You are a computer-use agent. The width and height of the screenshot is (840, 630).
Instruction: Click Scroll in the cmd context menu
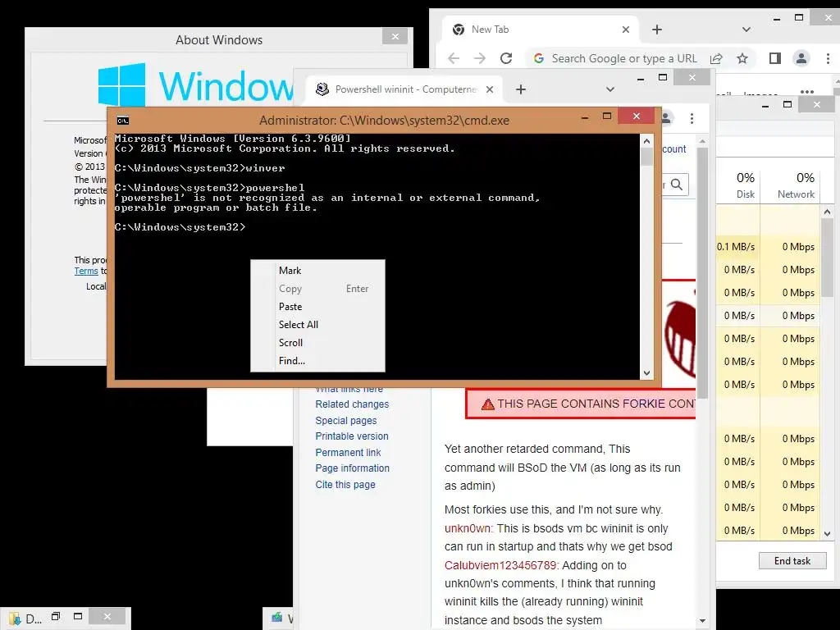coord(291,343)
